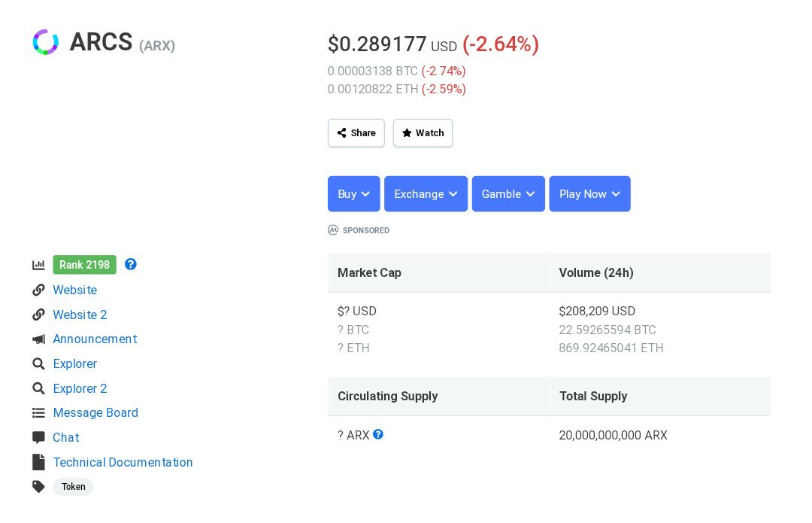Screen dimensions: 812x523
Task: Click the rank help question mark icon
Action: (131, 264)
